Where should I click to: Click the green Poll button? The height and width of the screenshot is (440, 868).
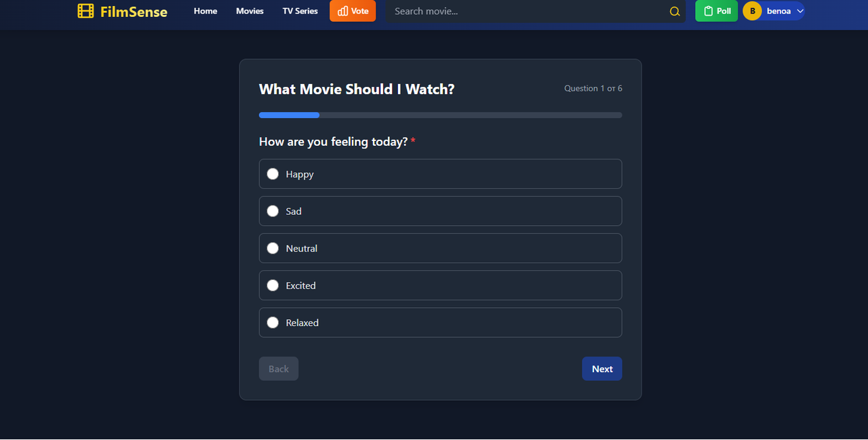point(716,11)
